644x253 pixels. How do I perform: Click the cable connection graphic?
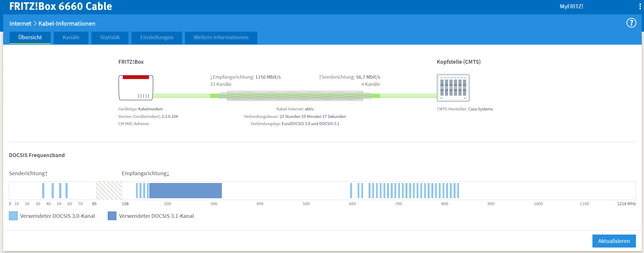(x=295, y=96)
